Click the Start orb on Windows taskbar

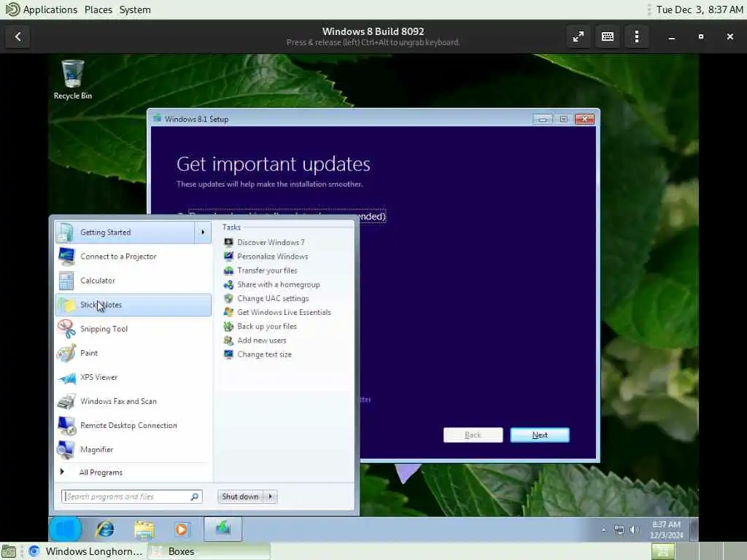pyautogui.click(x=65, y=529)
